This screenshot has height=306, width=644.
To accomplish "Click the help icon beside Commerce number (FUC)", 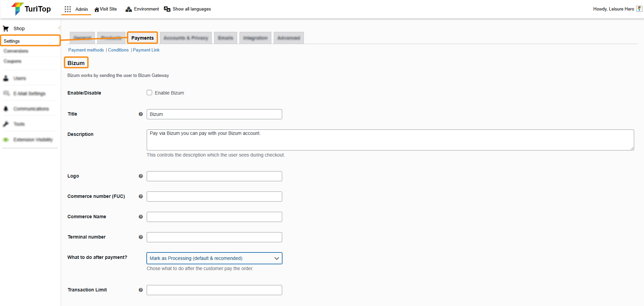I will pyautogui.click(x=141, y=197).
